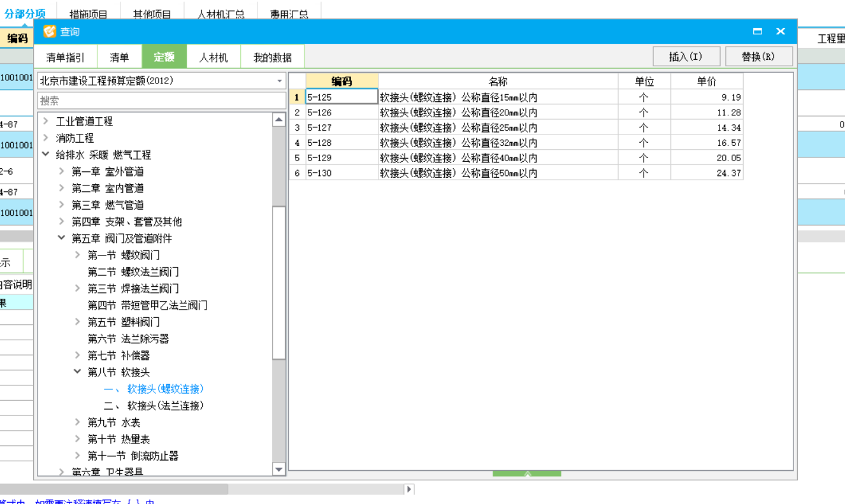Select 第六节 法兰除污器

click(x=128, y=339)
